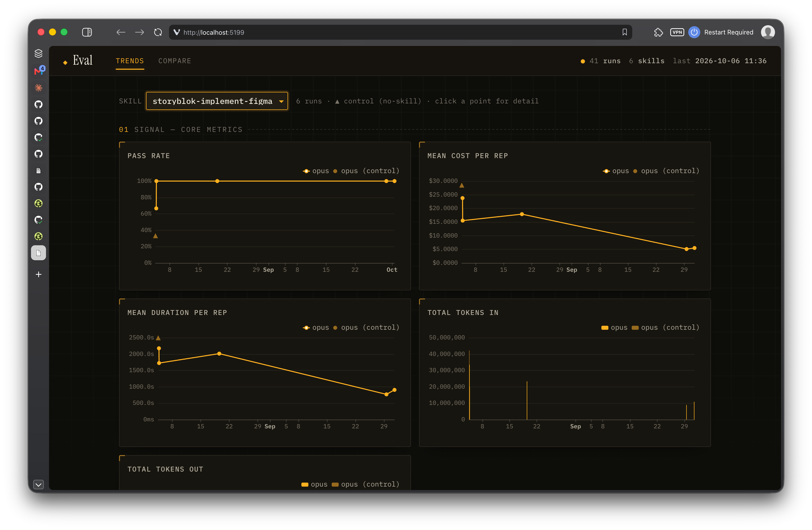Viewport: 812px width, 530px height.
Task: Reload the page with the refresh icon
Action: [157, 32]
